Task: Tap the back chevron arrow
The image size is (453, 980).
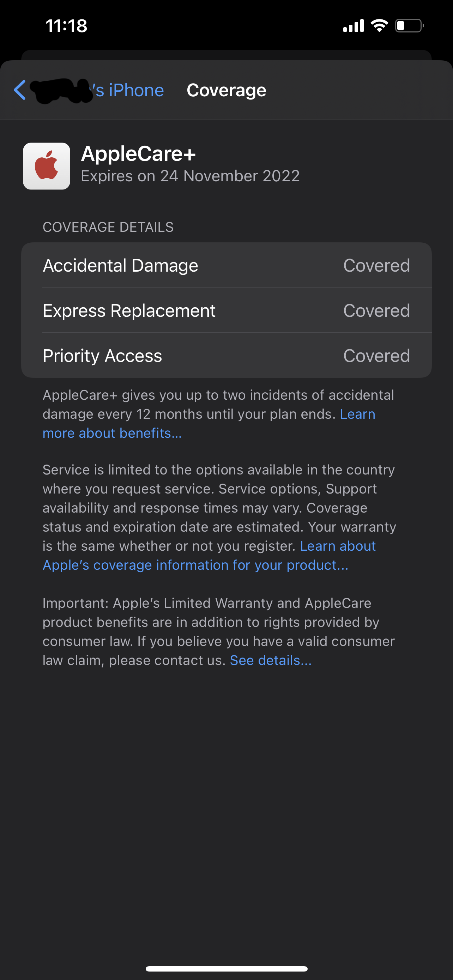Action: (x=20, y=90)
